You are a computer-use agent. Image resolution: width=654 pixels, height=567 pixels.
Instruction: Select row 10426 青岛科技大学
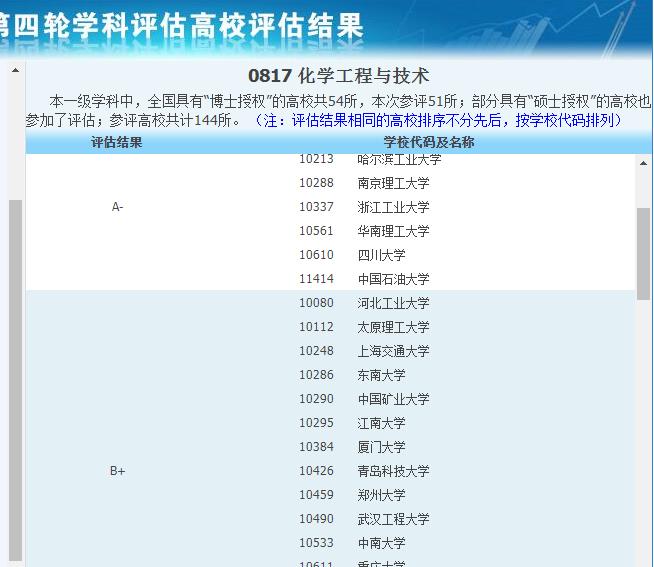coord(364,471)
